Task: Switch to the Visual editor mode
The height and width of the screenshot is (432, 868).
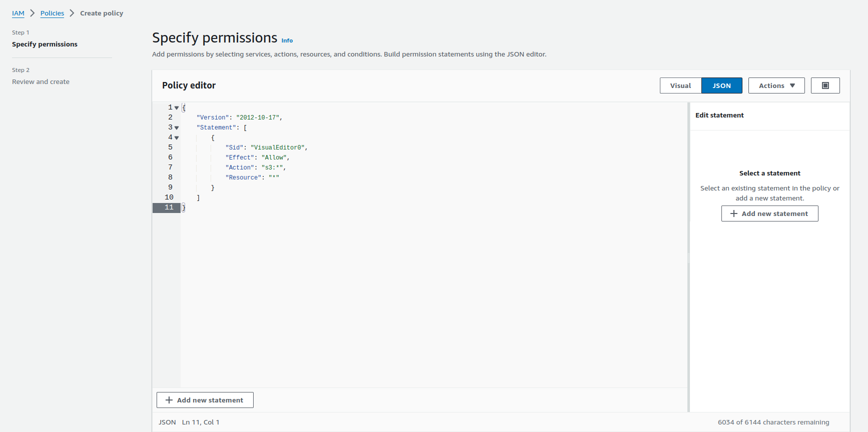Action: pos(680,85)
